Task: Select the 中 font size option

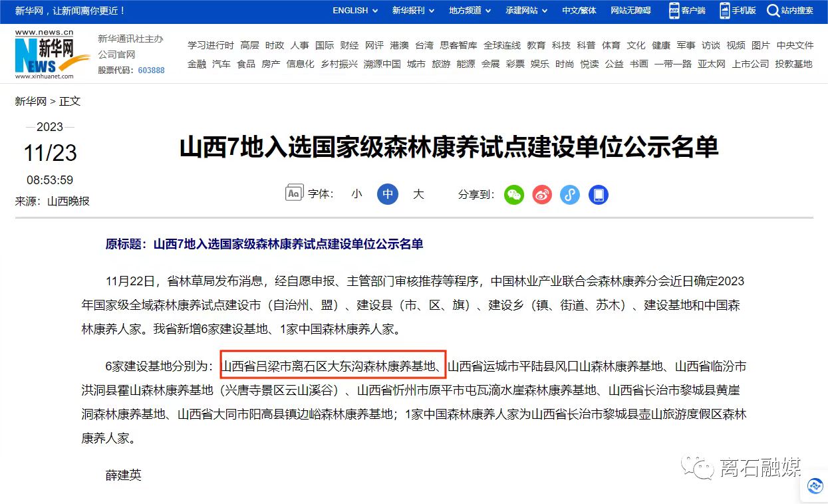Action: (x=388, y=194)
